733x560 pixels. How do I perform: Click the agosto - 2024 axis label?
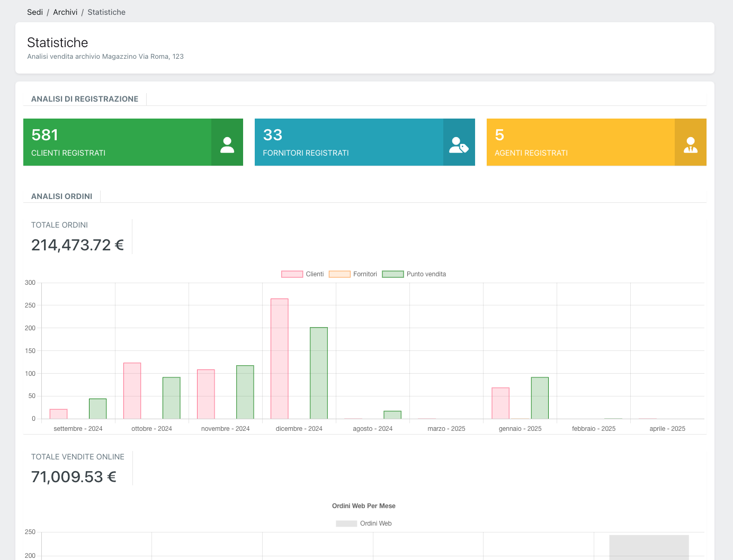pos(372,429)
